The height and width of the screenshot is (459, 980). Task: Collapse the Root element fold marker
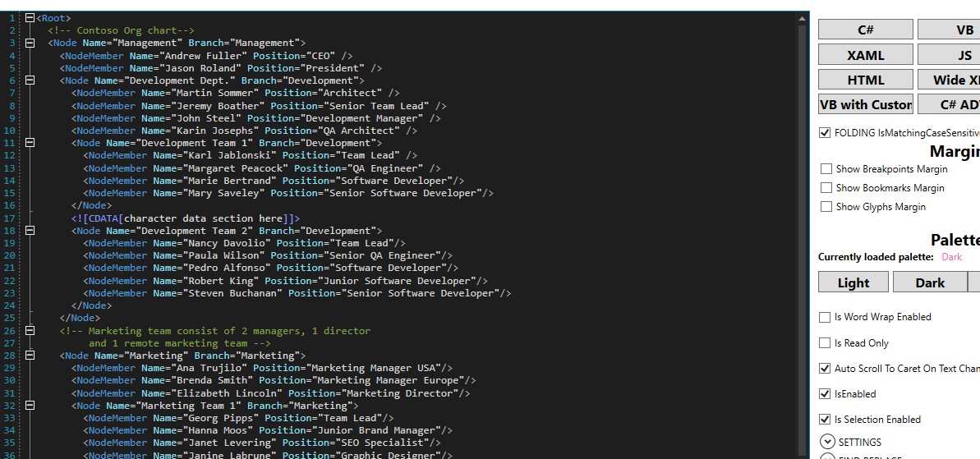coord(30,18)
